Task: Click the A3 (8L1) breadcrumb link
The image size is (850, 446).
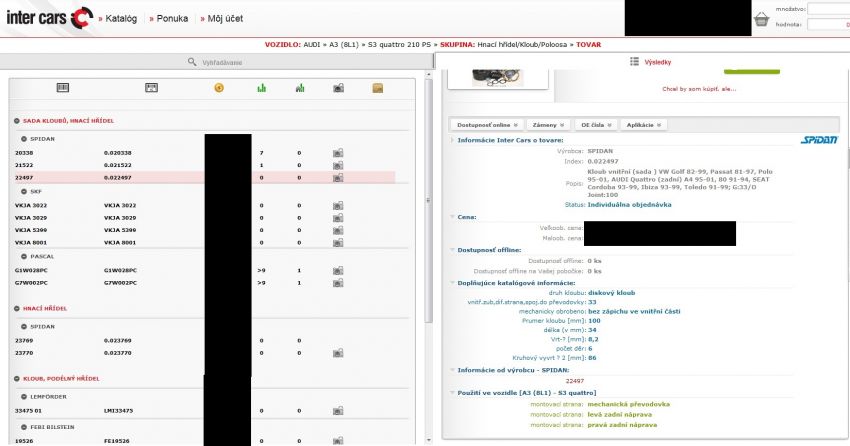Action: [344, 44]
